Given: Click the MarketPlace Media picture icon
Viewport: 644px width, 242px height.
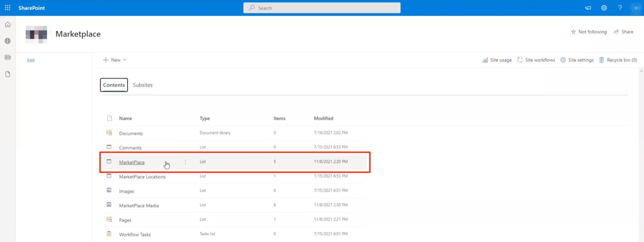Looking at the screenshot, I should point(109,205).
